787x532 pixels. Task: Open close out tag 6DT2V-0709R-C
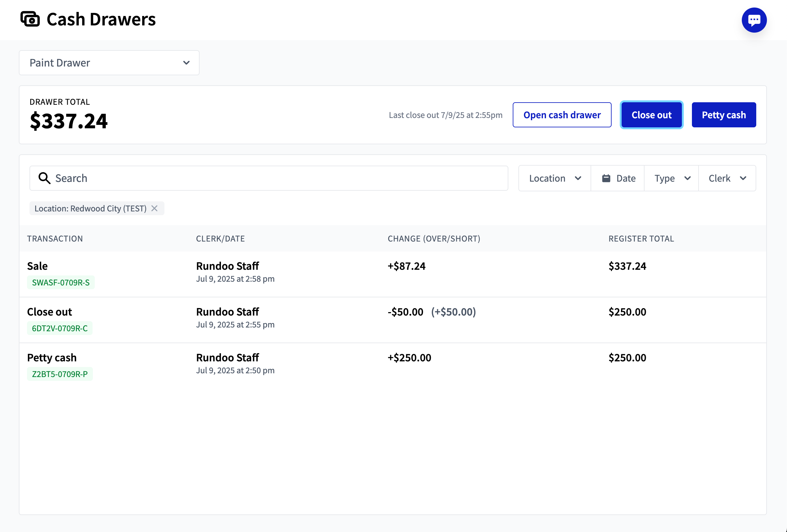point(60,328)
